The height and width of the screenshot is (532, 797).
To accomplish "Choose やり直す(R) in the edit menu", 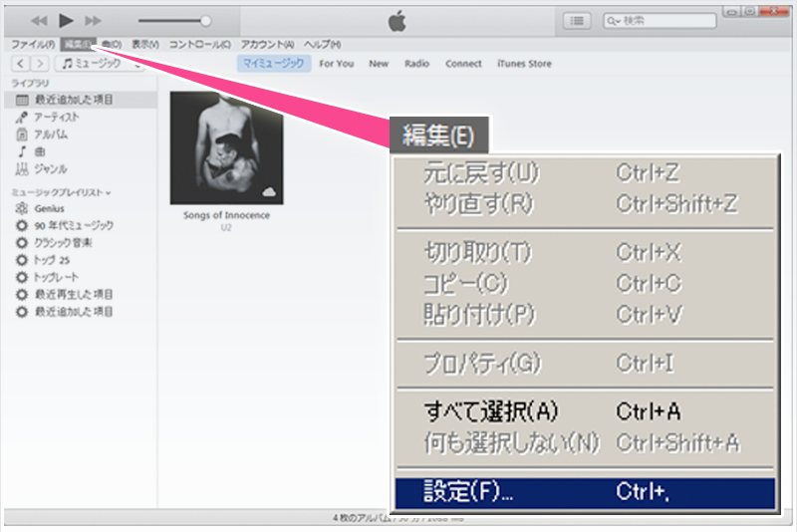I will point(585,204).
